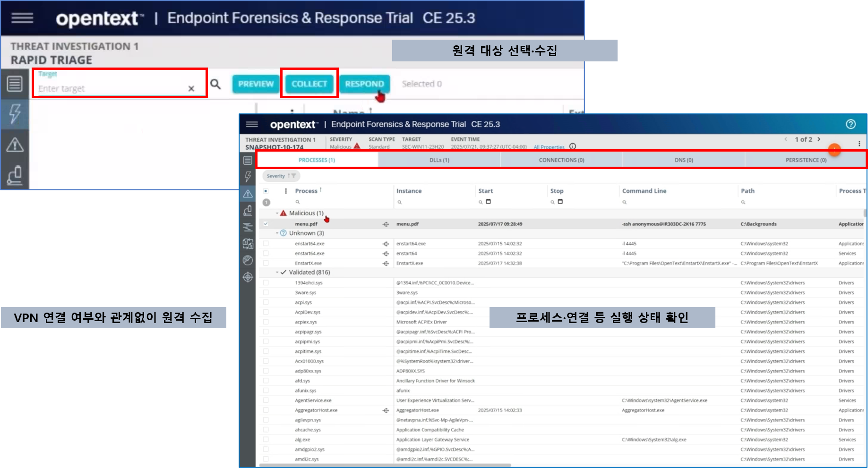Select the radar icon in snapshot sidebar
Screen dimensions: 868x468
(x=248, y=260)
